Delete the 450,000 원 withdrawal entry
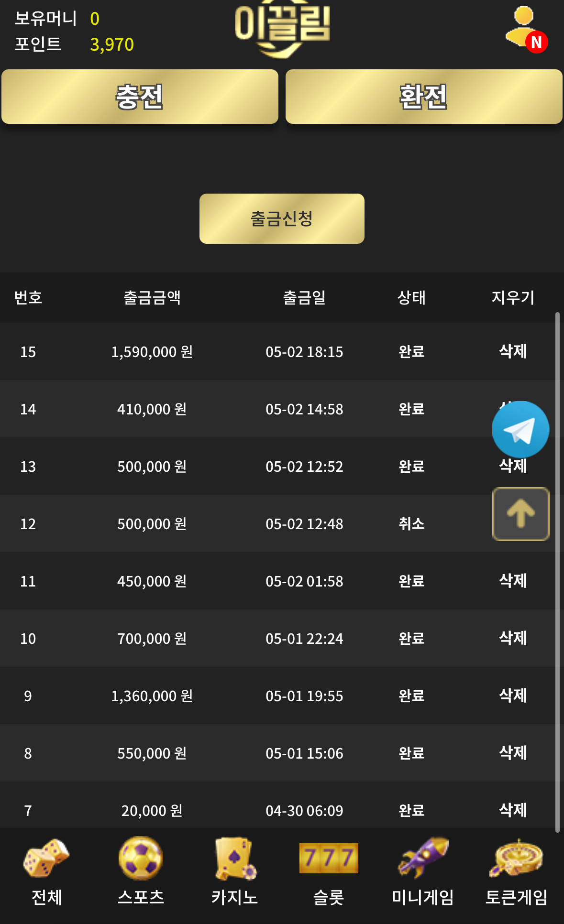The image size is (564, 924). click(513, 581)
